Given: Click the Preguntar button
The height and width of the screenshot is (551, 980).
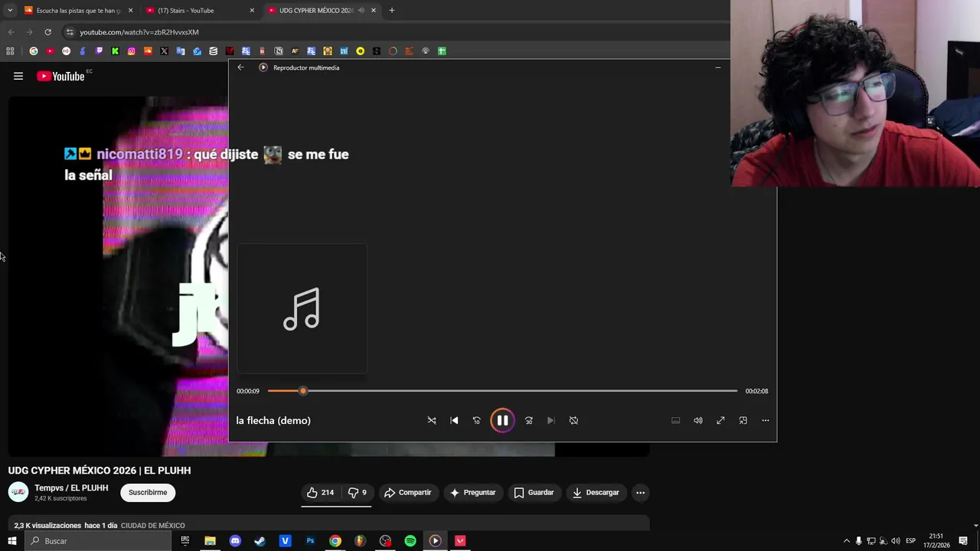Looking at the screenshot, I should (x=472, y=492).
